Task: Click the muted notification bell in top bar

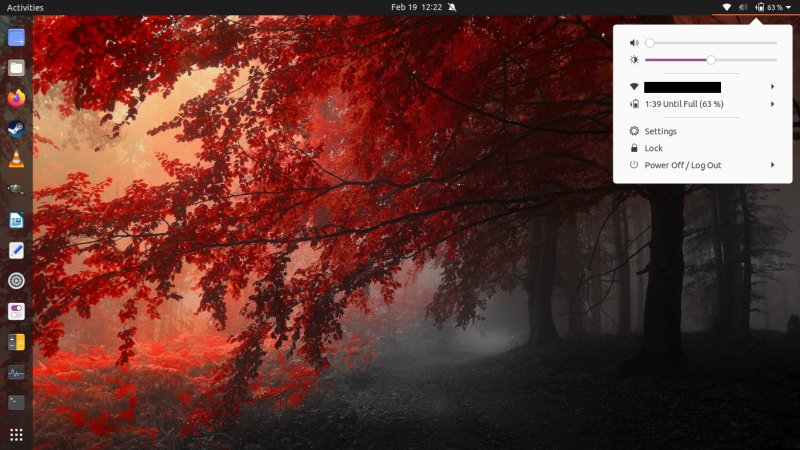Action: [x=452, y=7]
